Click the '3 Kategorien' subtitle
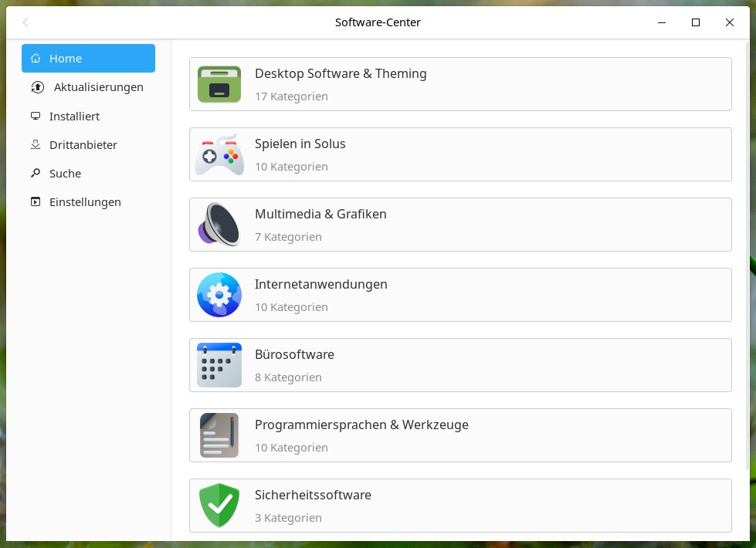This screenshot has height=548, width=756. click(x=288, y=518)
